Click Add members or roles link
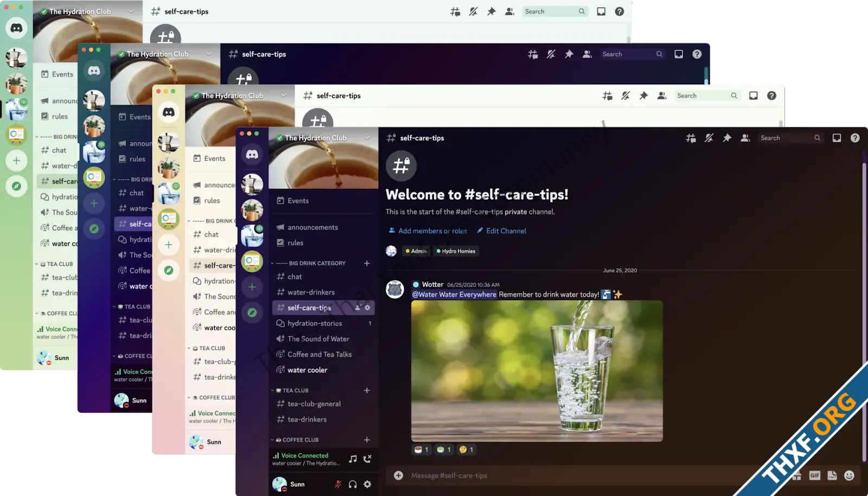 click(427, 231)
